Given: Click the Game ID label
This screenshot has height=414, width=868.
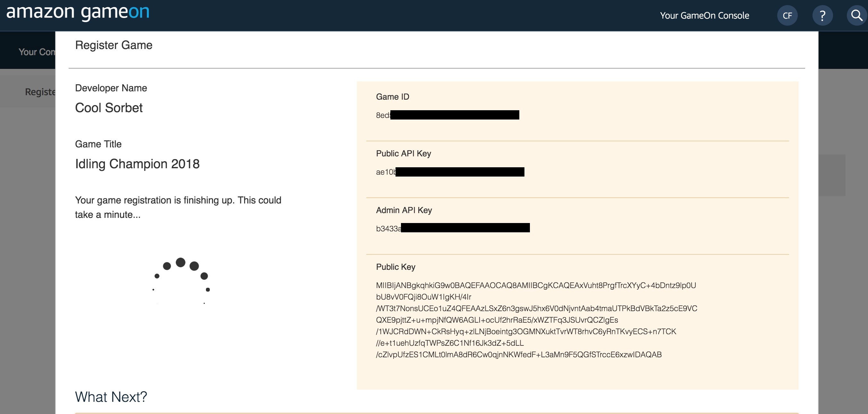Looking at the screenshot, I should pyautogui.click(x=392, y=97).
